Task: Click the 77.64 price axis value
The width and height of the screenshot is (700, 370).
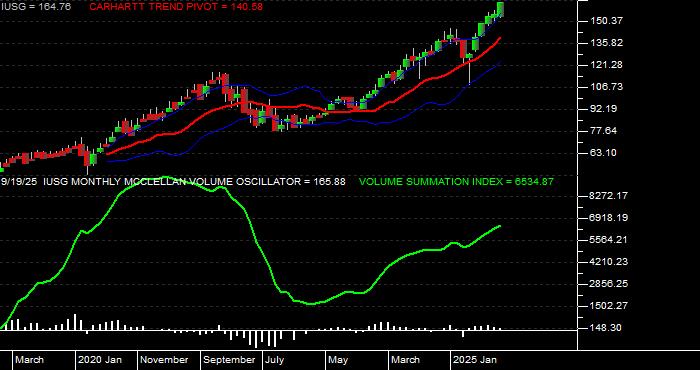Action: point(603,131)
